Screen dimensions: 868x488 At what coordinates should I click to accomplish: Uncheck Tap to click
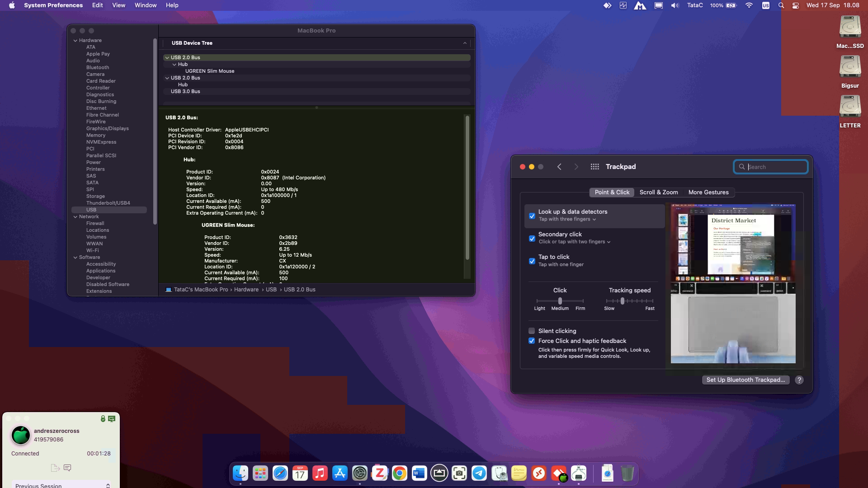point(532,261)
